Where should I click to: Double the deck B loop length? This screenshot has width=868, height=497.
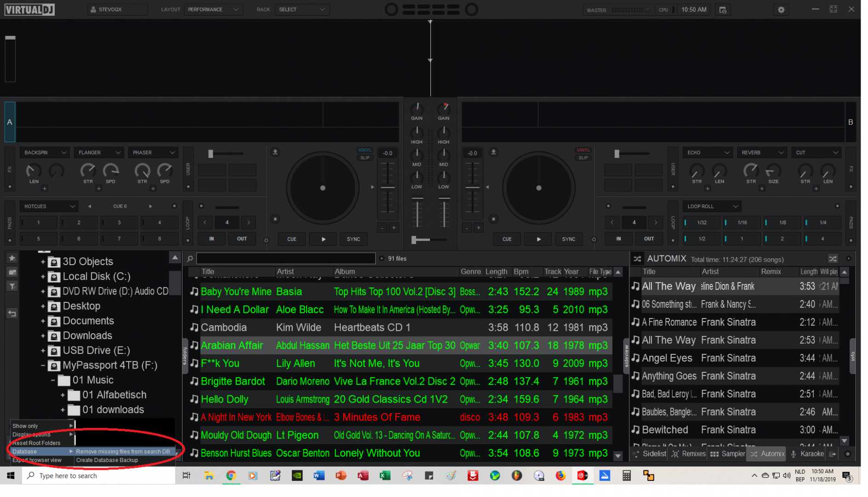pyautogui.click(x=656, y=223)
